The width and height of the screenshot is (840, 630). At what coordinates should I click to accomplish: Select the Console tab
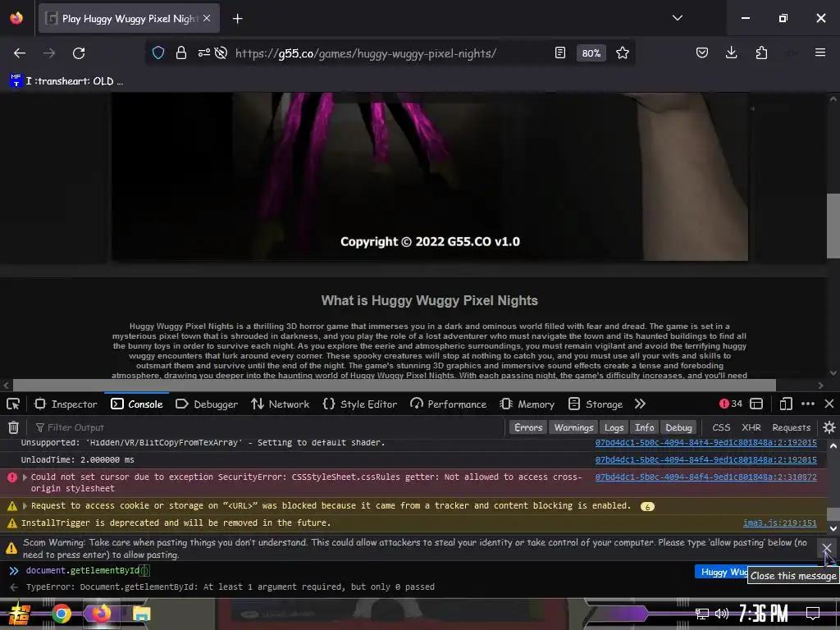(137, 404)
